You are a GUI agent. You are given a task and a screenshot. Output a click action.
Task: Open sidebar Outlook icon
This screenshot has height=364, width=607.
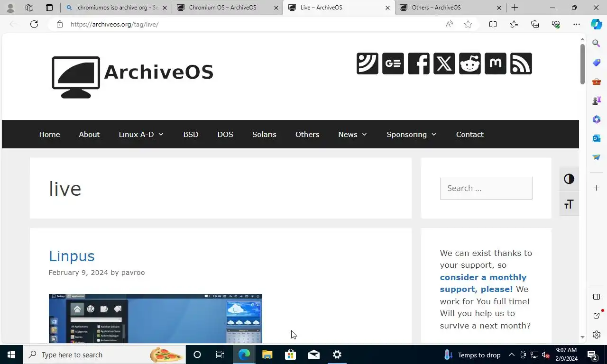pyautogui.click(x=597, y=138)
